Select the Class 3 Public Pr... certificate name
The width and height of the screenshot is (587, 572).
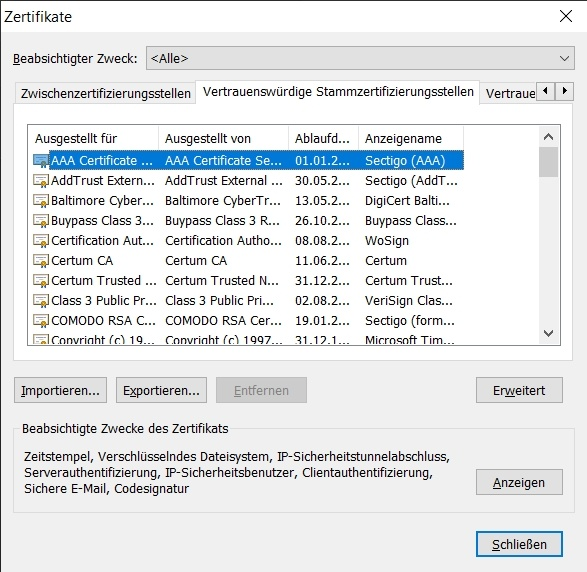coord(104,301)
